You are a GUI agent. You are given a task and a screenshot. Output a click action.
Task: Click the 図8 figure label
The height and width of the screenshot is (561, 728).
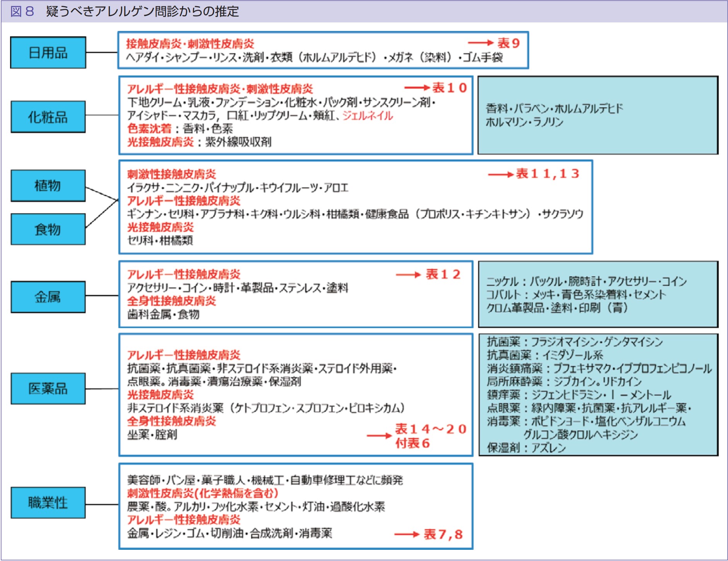[22, 11]
